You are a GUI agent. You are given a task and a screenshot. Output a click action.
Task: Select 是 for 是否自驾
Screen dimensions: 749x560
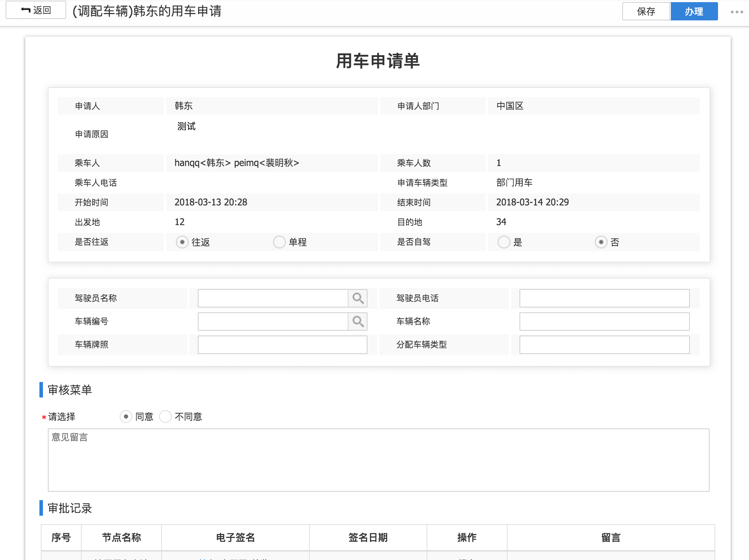(504, 242)
